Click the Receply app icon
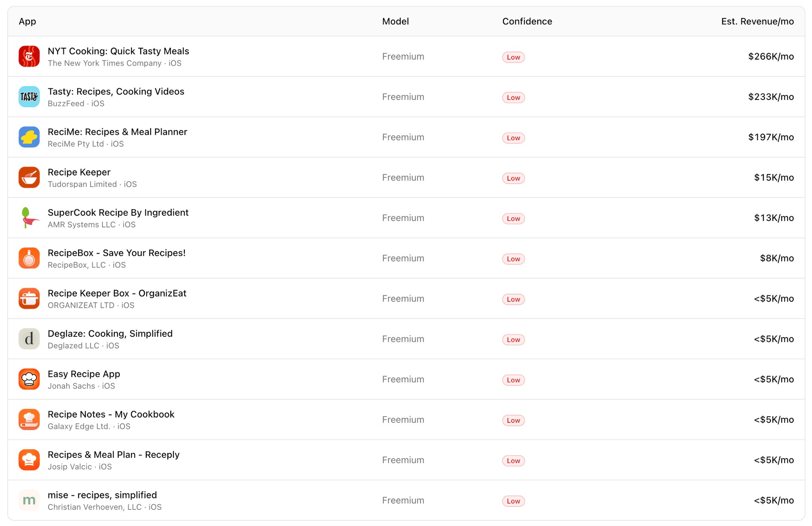This screenshot has width=812, height=526. tap(29, 460)
